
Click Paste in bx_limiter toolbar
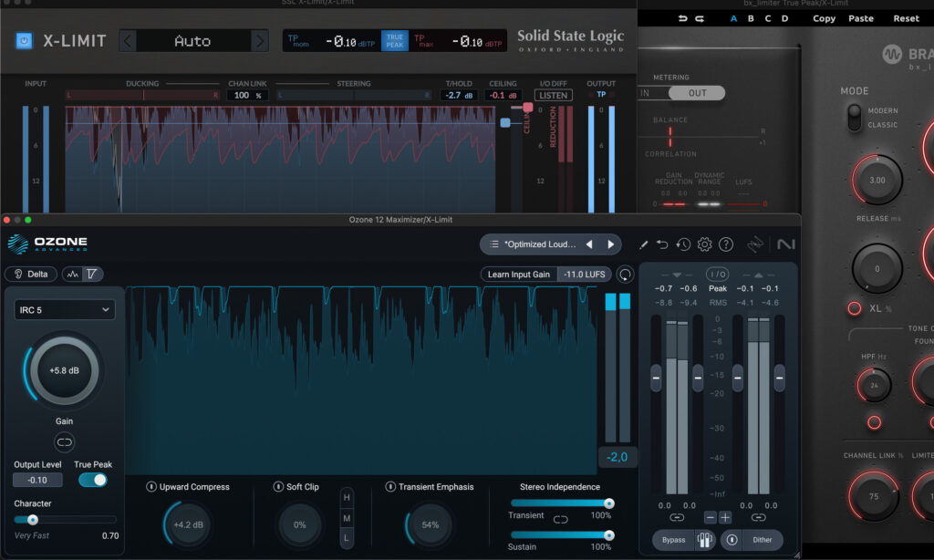click(x=861, y=18)
